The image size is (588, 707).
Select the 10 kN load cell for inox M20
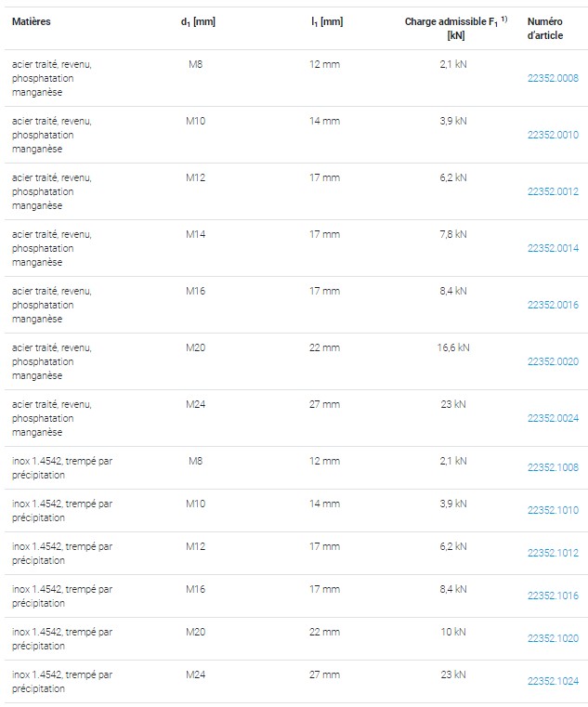tap(453, 632)
